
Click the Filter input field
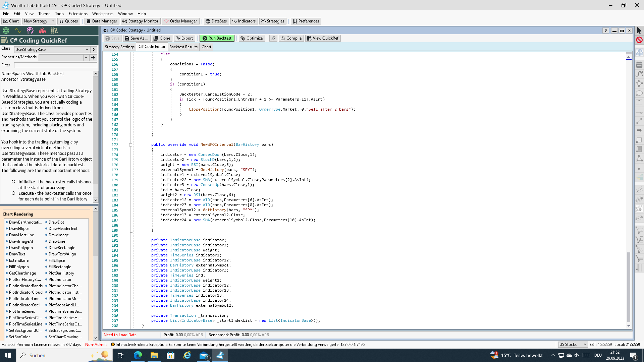[55, 65]
